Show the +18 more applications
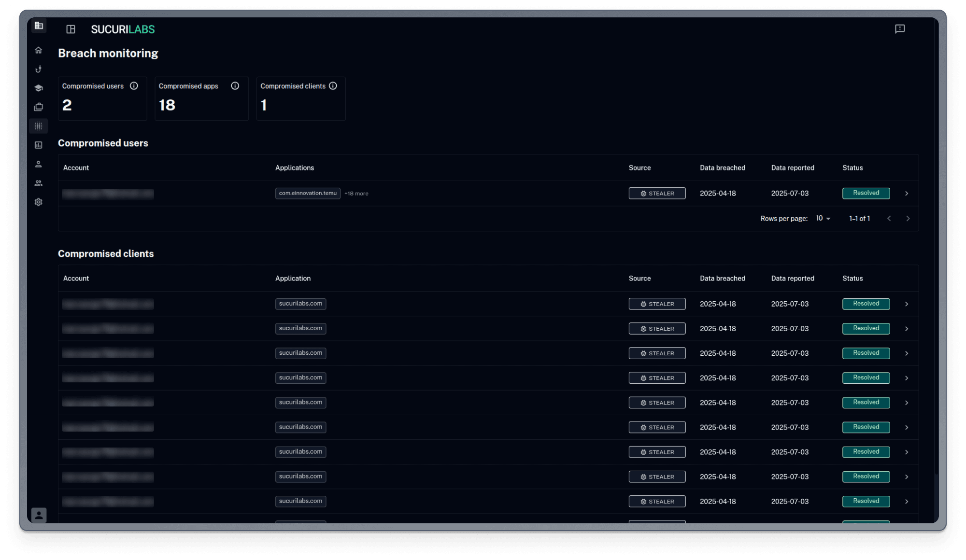 click(356, 194)
